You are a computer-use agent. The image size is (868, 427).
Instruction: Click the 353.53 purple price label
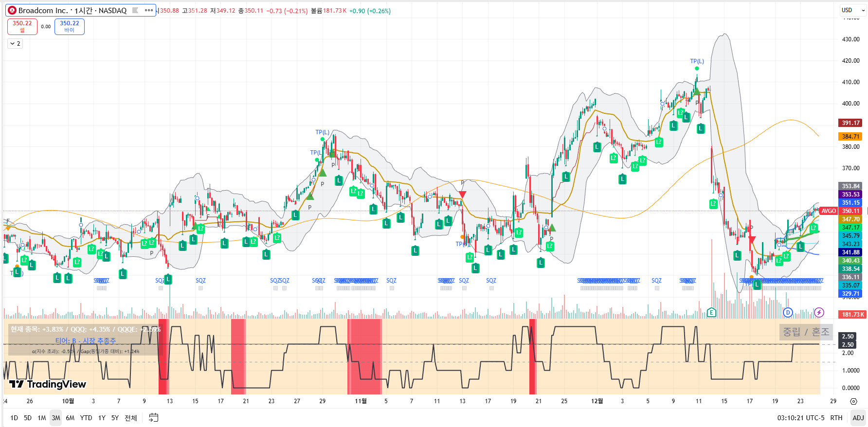point(850,195)
